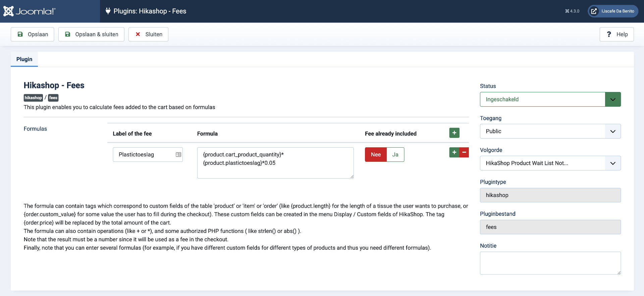Screen dimensions: 644x296
Task: Click the red X Sluiten button
Action: click(148, 34)
